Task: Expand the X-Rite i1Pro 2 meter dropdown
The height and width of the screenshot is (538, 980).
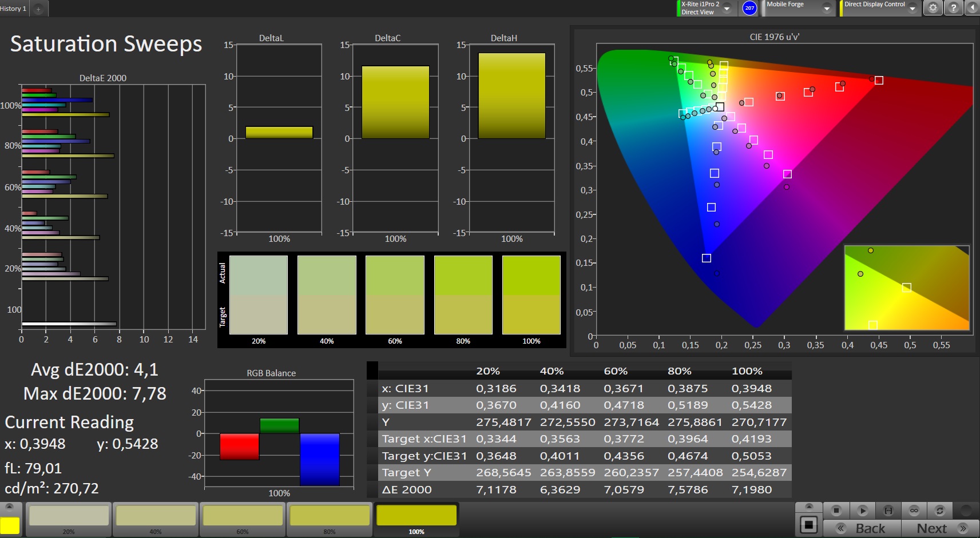Action: (x=727, y=9)
